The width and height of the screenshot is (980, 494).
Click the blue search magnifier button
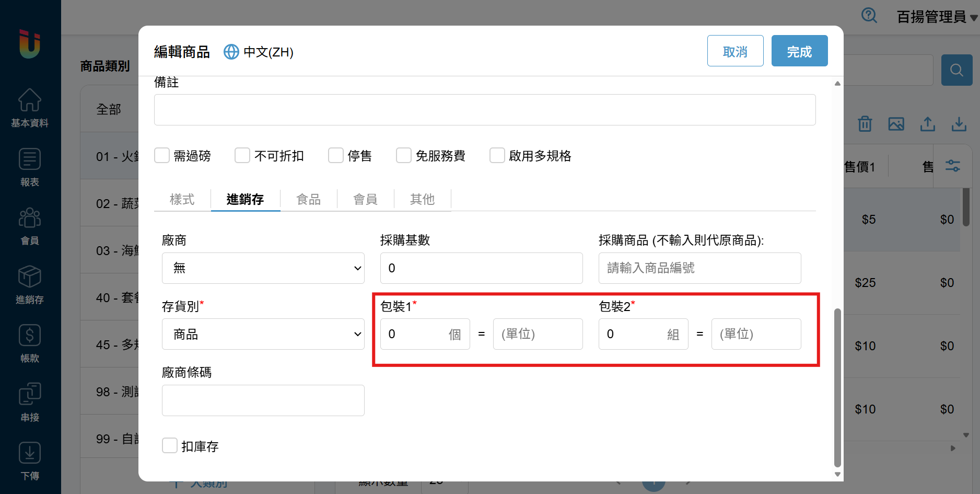(x=956, y=70)
